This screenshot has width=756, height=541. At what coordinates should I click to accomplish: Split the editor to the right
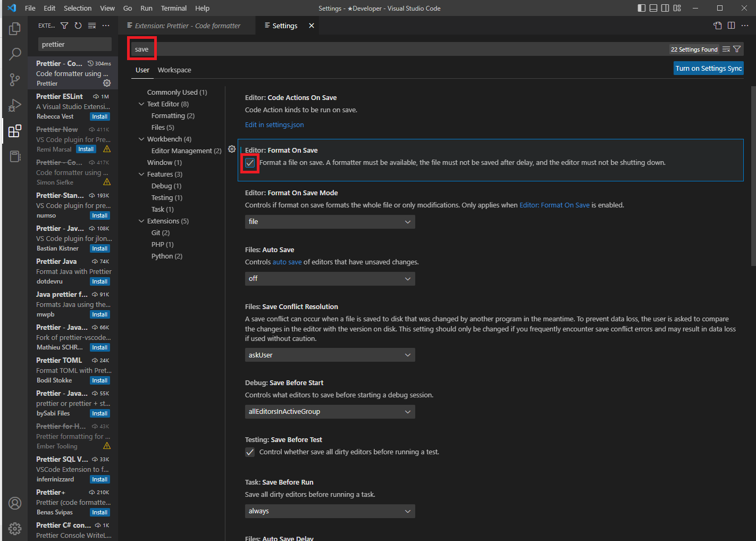pos(732,26)
